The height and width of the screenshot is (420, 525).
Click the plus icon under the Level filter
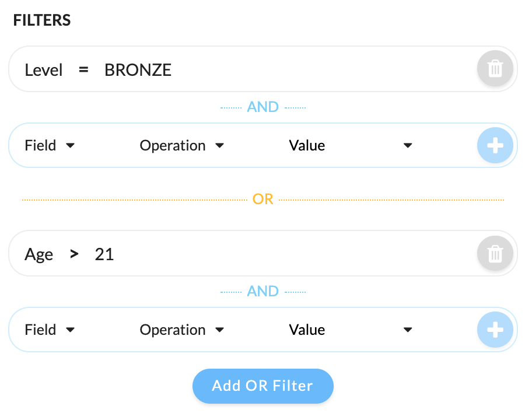click(495, 145)
